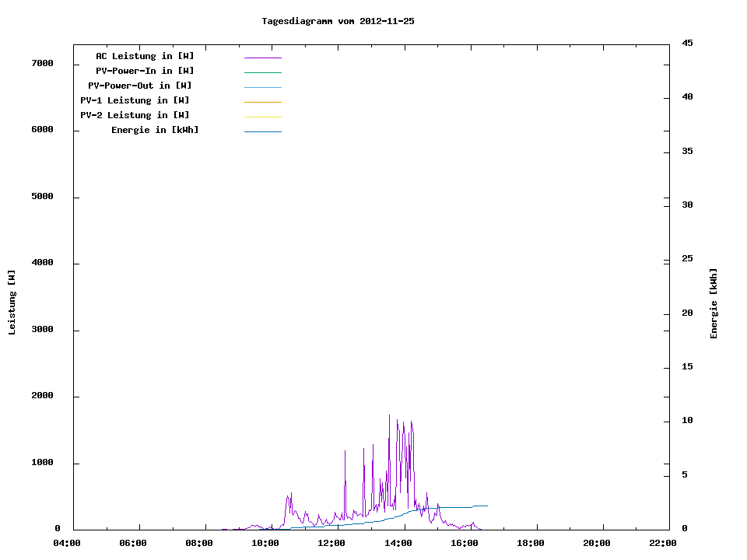Click the 10:00 time axis label
The height and width of the screenshot is (560, 747).
click(x=265, y=543)
